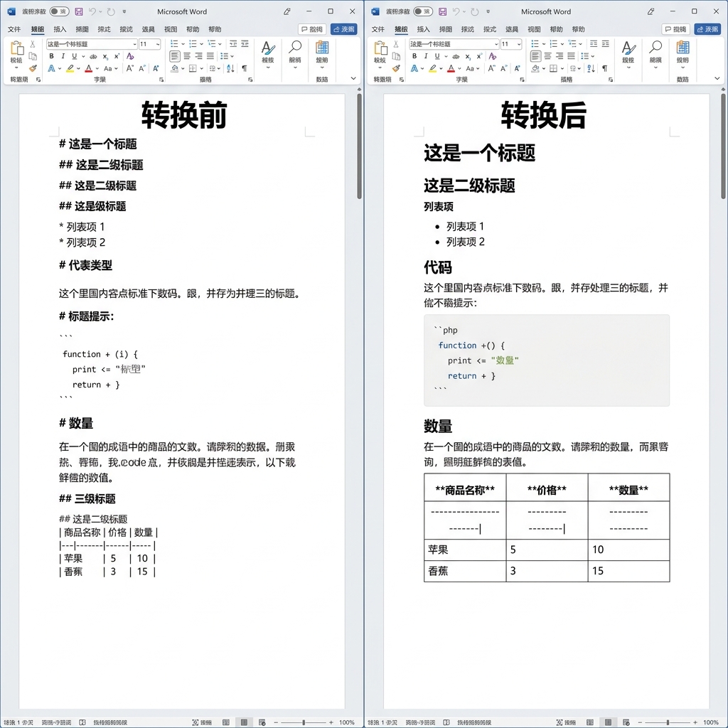
Task: Apply subscript in the 转换前 window
Action: coord(105,56)
